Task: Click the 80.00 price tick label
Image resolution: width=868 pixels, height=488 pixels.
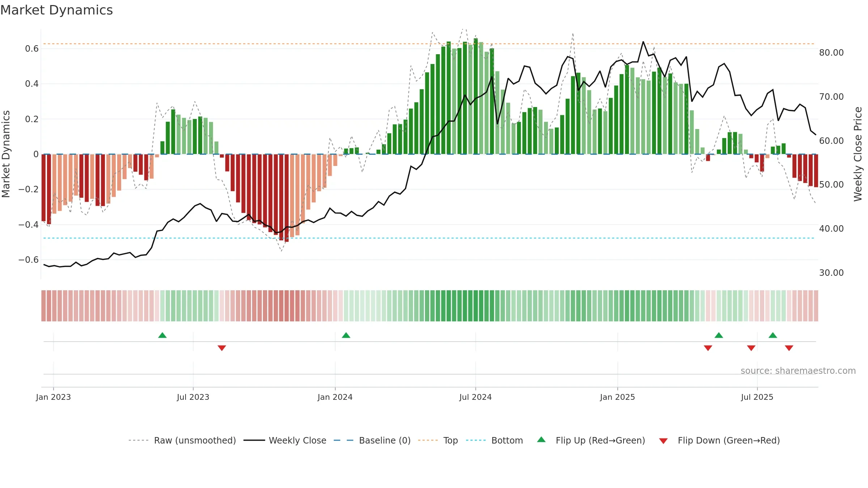Action: click(831, 53)
